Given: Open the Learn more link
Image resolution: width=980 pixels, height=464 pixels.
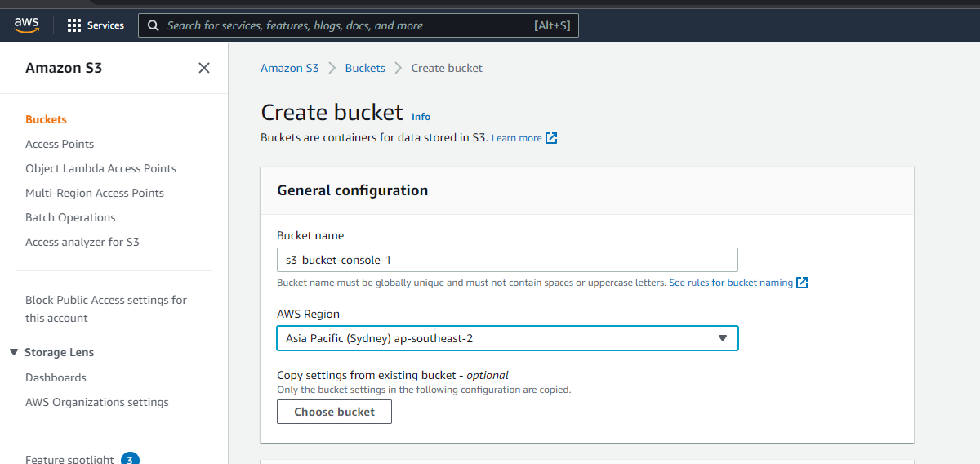Looking at the screenshot, I should (516, 138).
